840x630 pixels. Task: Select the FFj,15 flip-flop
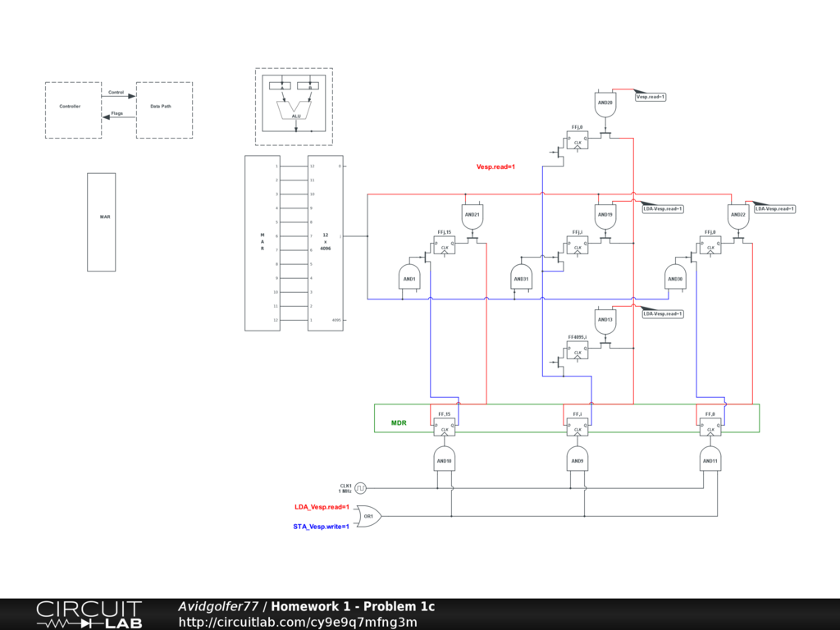pos(445,245)
